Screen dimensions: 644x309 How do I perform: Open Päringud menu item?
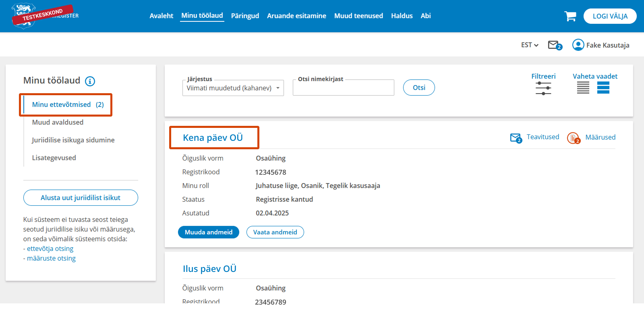point(245,16)
